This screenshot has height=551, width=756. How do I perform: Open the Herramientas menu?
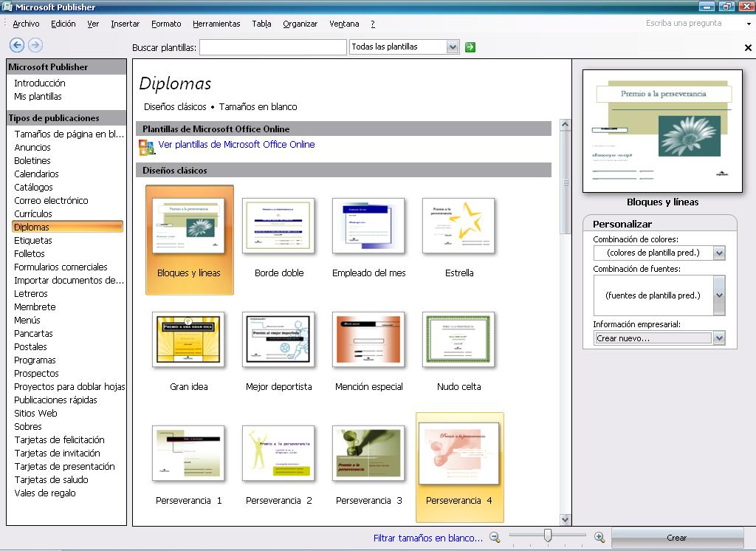coord(216,24)
